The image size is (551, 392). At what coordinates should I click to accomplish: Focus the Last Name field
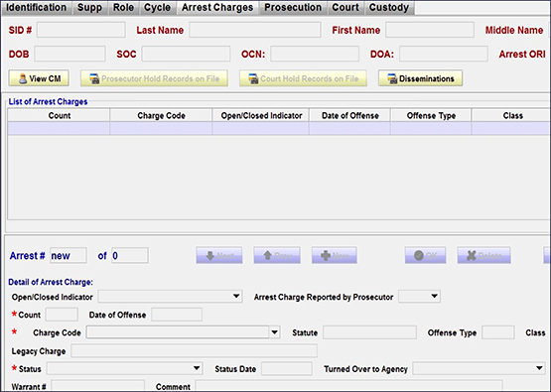[255, 30]
